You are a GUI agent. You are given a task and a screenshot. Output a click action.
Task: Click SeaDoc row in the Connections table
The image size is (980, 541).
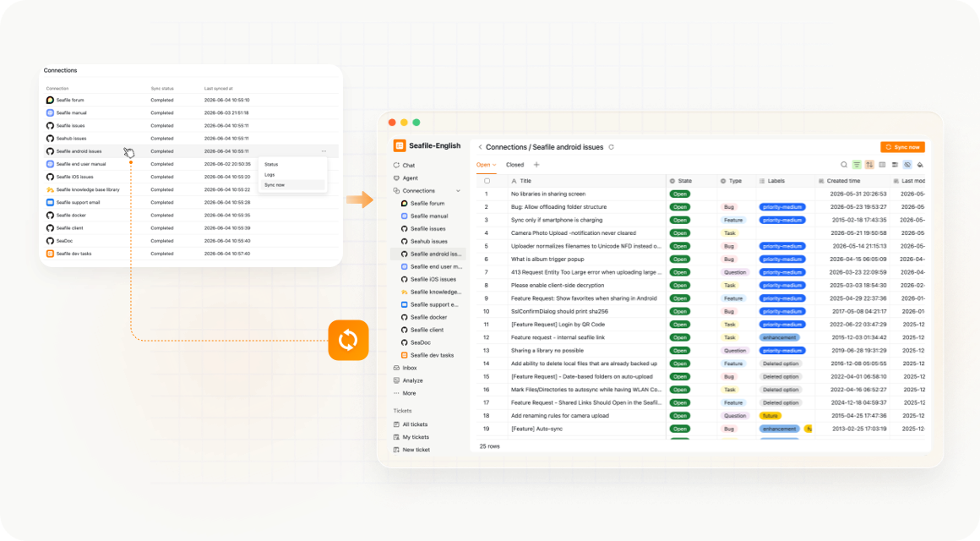tap(191, 241)
